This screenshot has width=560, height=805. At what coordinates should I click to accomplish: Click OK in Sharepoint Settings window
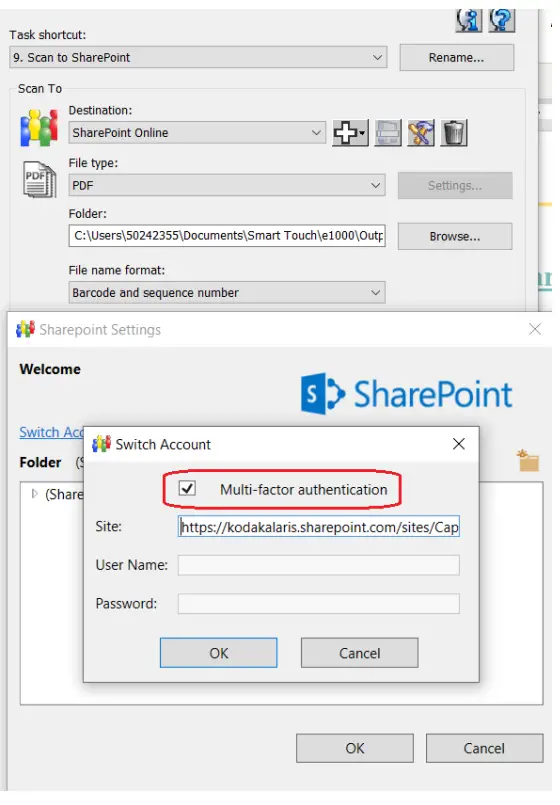coord(355,748)
